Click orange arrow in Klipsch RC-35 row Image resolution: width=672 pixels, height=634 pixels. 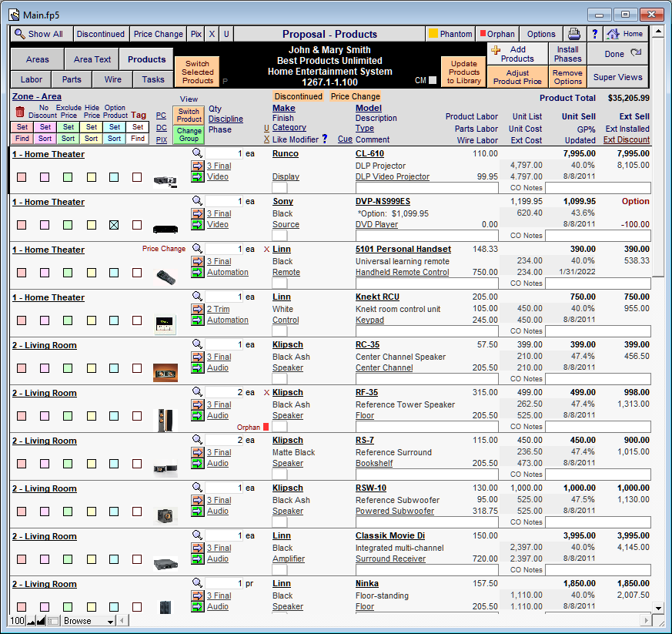pos(198,357)
